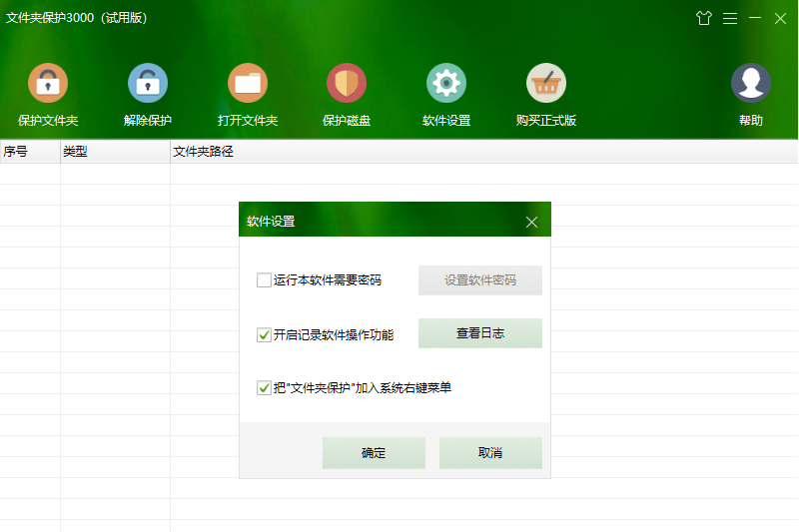
Task: Uncheck 开启记录软件操作功能 checkbox
Action: pyautogui.click(x=265, y=334)
